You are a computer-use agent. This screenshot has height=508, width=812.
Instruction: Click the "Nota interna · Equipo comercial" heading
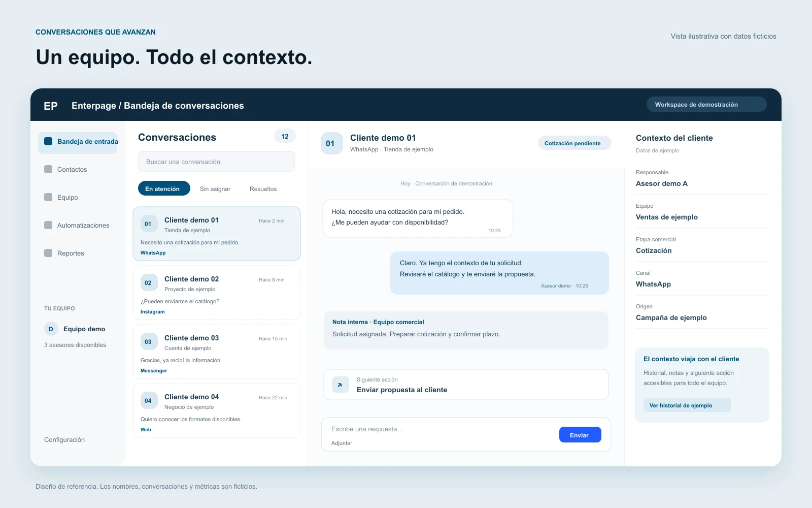tap(378, 322)
